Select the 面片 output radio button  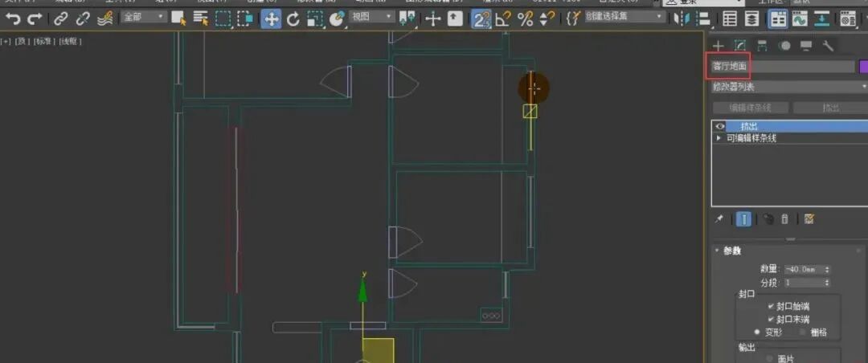pos(771,359)
